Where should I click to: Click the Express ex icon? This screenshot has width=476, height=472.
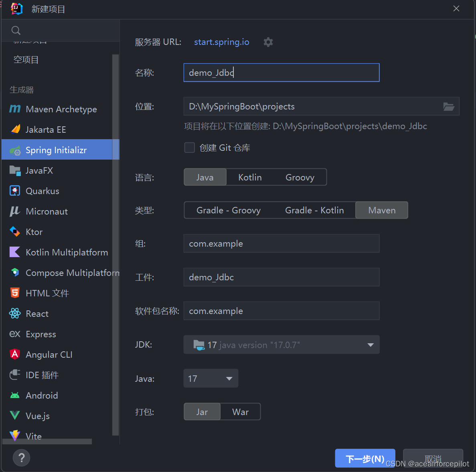click(15, 334)
